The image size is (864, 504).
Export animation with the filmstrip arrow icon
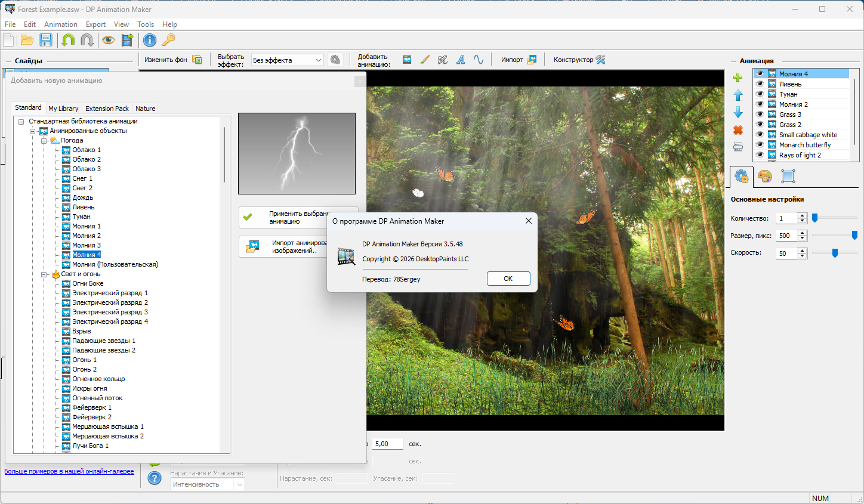click(x=127, y=40)
